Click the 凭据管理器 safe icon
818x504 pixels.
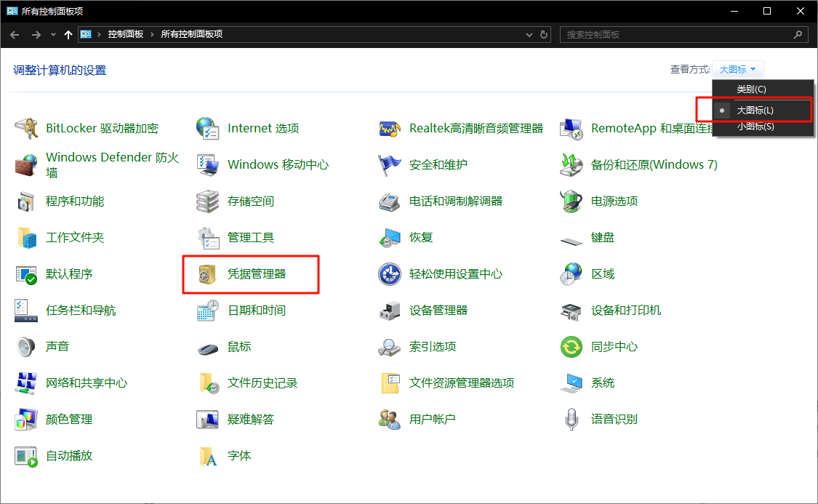[x=208, y=274]
